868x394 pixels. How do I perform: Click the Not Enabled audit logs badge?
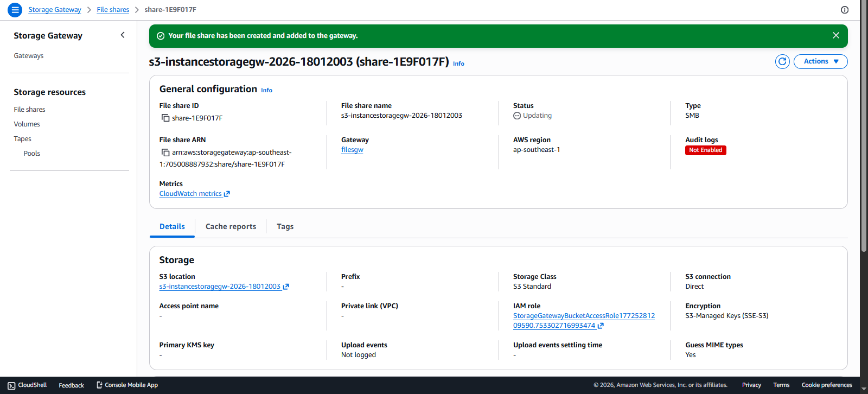(706, 150)
